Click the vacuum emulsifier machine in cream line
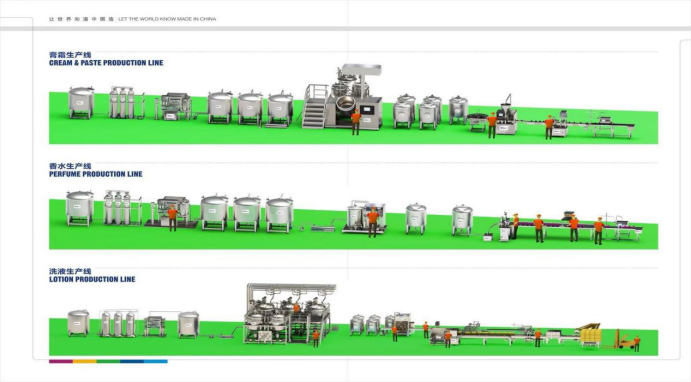 [343, 97]
